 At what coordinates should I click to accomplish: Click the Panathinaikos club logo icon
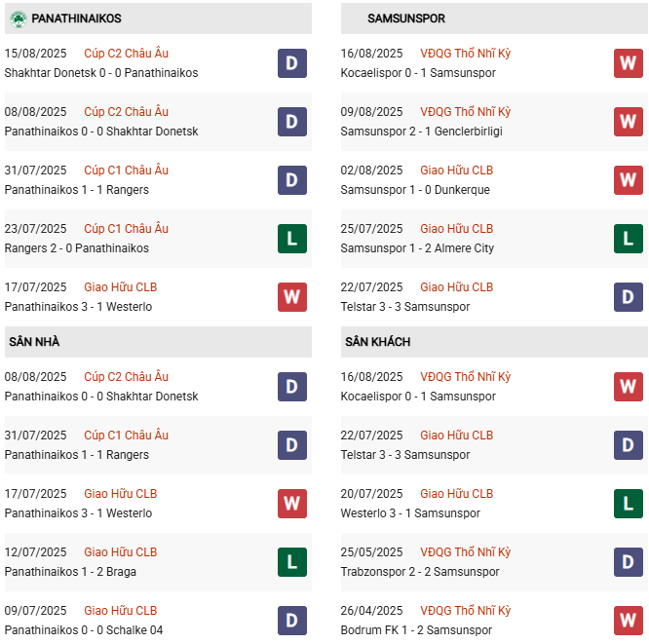point(18,19)
